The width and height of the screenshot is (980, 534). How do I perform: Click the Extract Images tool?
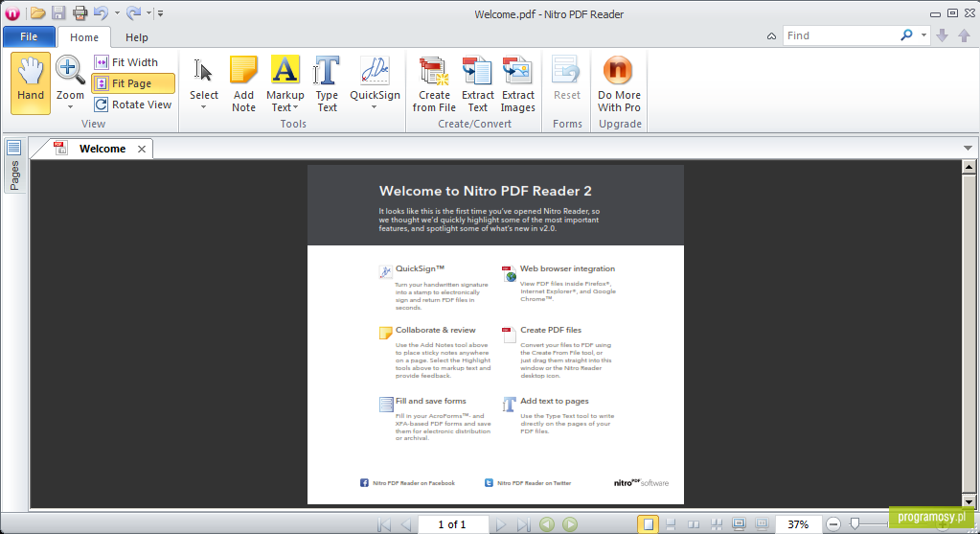click(517, 83)
